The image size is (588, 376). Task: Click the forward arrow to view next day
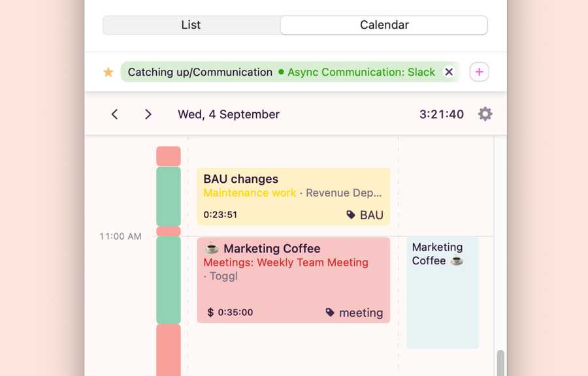(x=148, y=114)
